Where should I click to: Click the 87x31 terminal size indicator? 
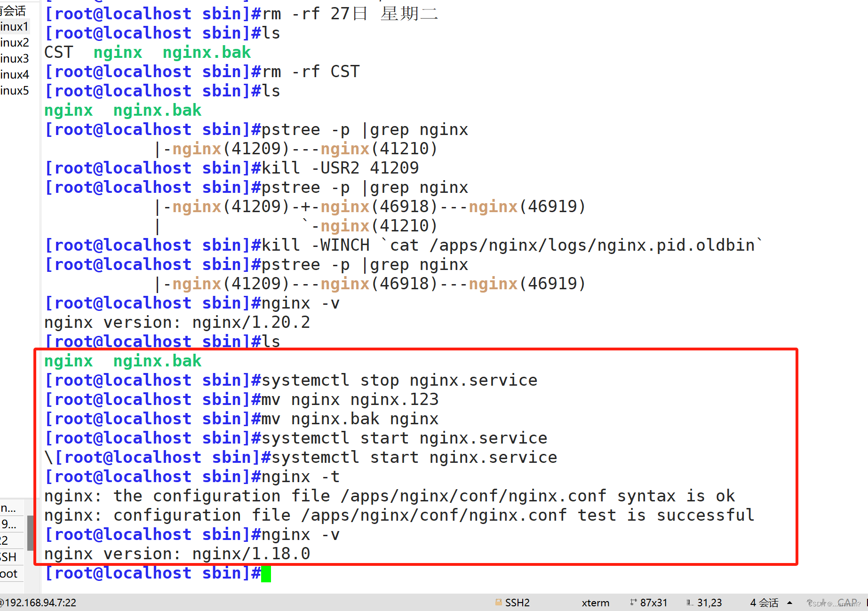click(653, 603)
